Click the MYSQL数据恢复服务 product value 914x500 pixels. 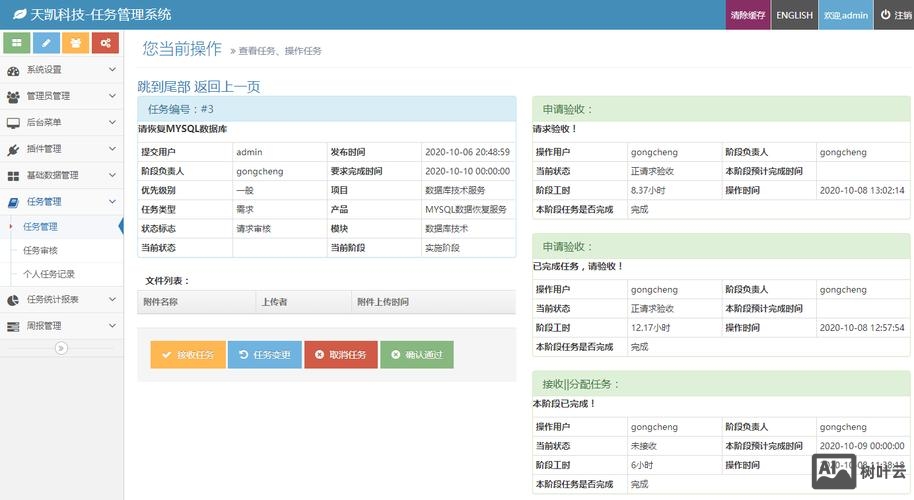(x=466, y=209)
